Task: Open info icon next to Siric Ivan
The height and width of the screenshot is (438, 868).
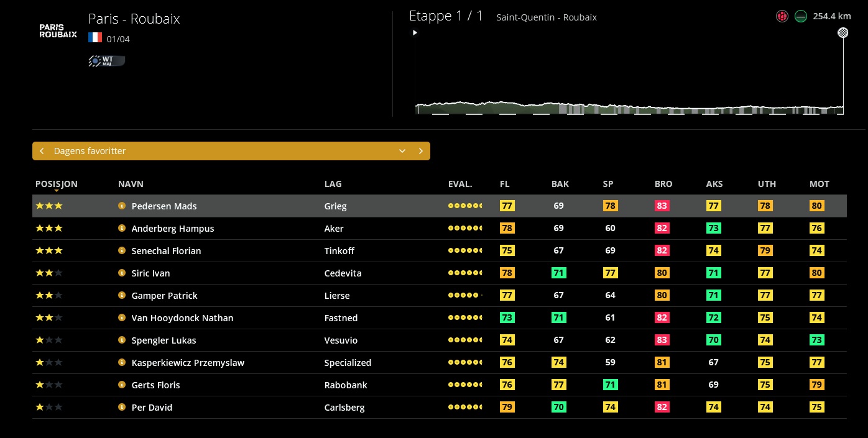Action: click(122, 273)
